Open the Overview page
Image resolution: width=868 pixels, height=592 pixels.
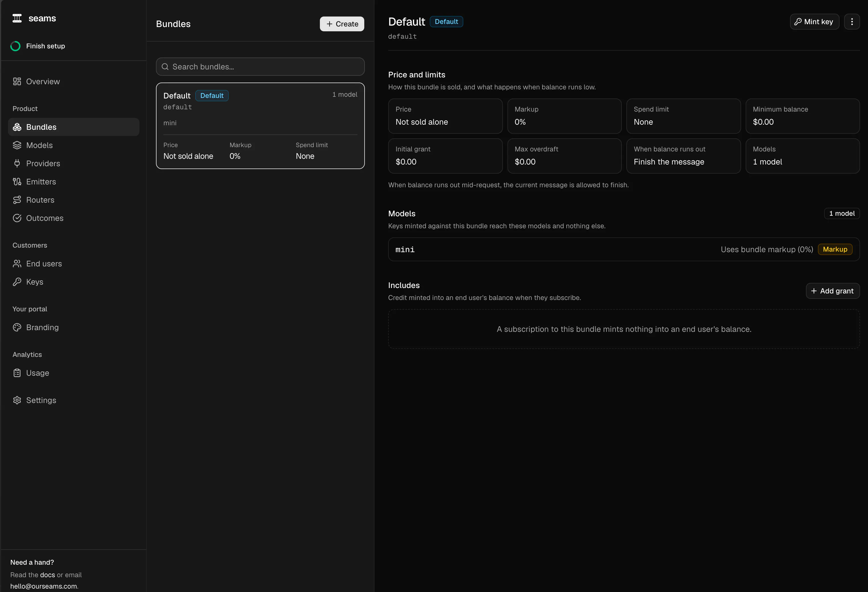pyautogui.click(x=74, y=81)
